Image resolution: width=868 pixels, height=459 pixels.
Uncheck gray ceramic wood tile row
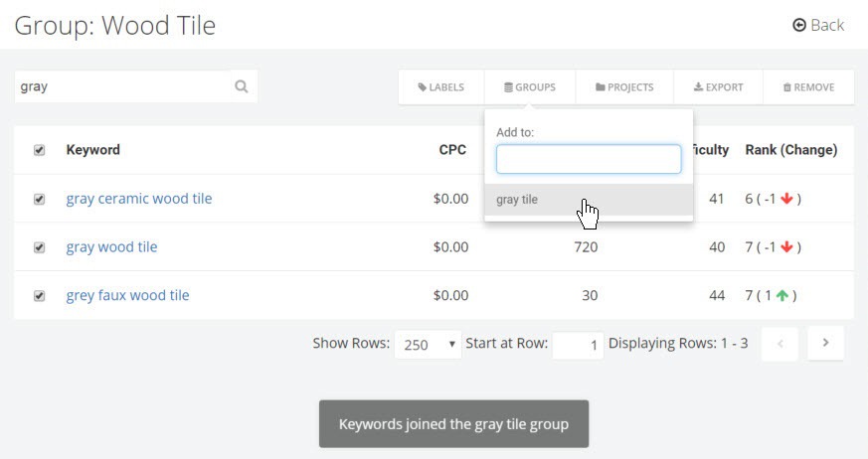pyautogui.click(x=40, y=199)
